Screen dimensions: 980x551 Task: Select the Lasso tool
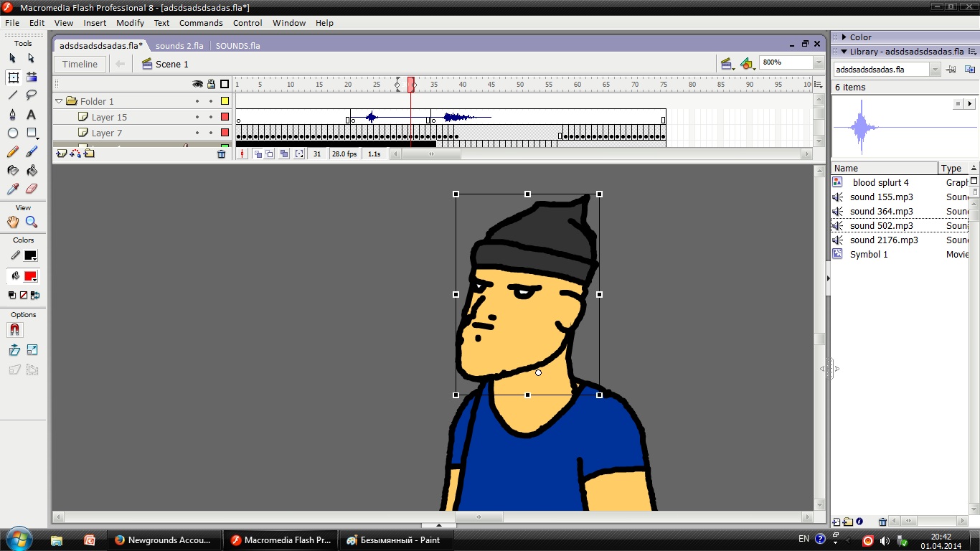[32, 95]
